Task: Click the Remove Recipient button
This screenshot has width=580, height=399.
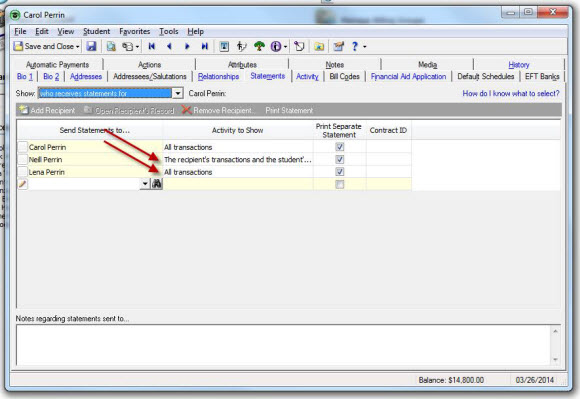Action: (218, 110)
